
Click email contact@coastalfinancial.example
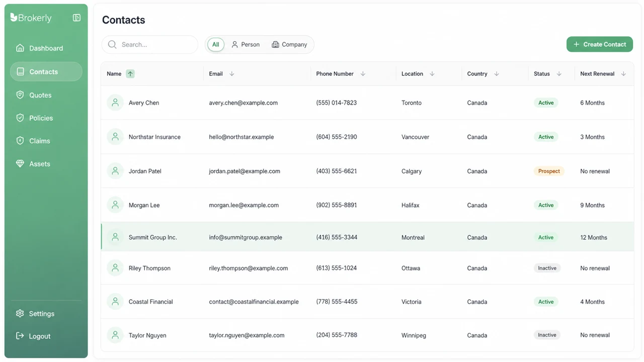point(254,302)
